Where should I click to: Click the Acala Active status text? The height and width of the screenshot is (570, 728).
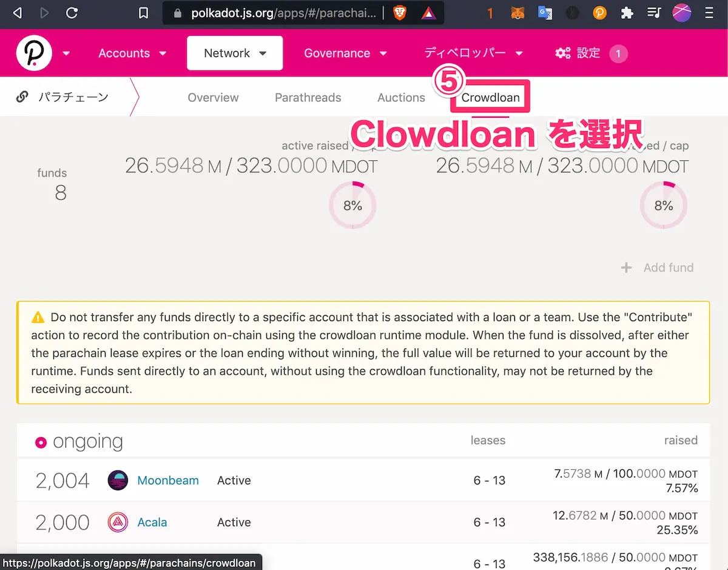(234, 522)
